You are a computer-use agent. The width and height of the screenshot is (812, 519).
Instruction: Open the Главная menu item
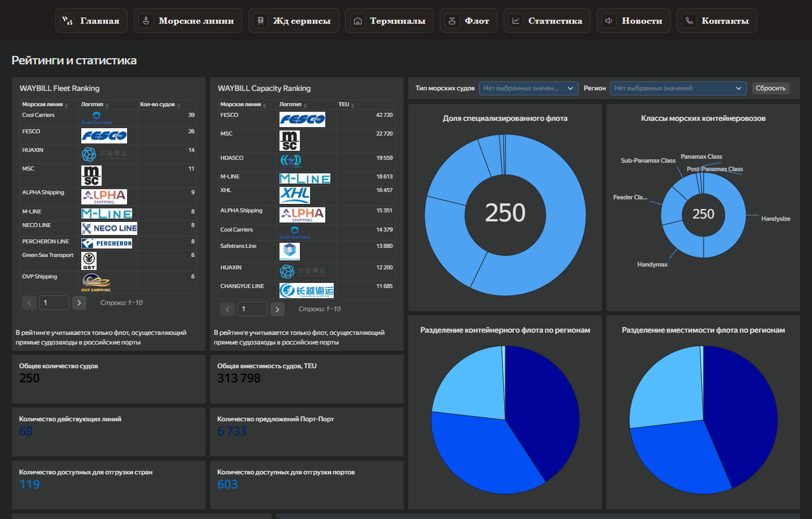[91, 20]
